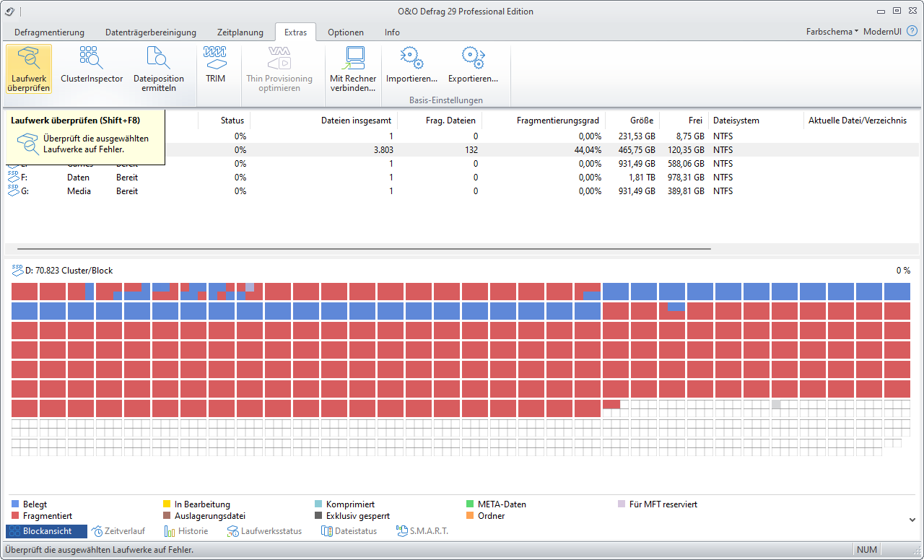Start the TRIM command
924x560 pixels.
[216, 65]
